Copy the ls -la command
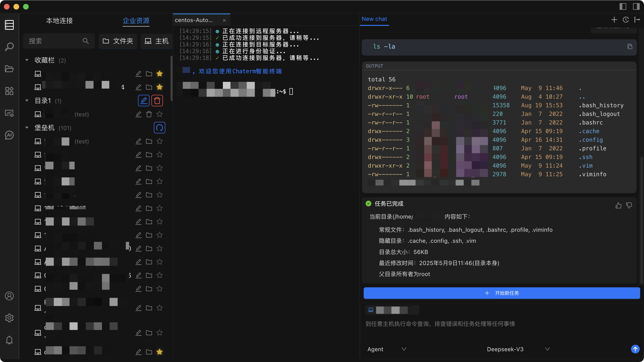Screen dimensions: 644x362 coord(630,46)
